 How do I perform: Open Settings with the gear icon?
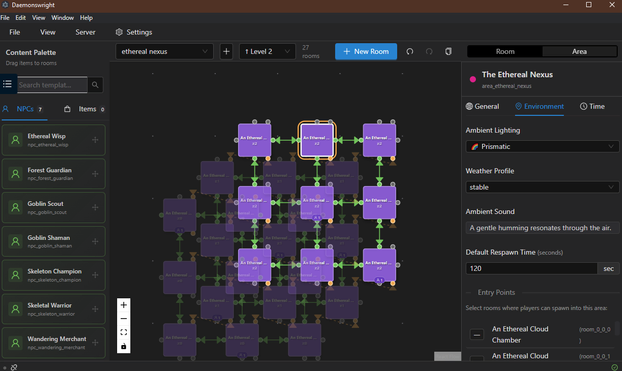pos(134,32)
